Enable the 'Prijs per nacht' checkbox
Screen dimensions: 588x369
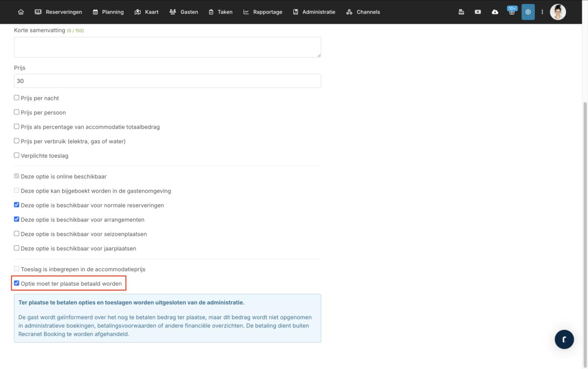pyautogui.click(x=17, y=98)
